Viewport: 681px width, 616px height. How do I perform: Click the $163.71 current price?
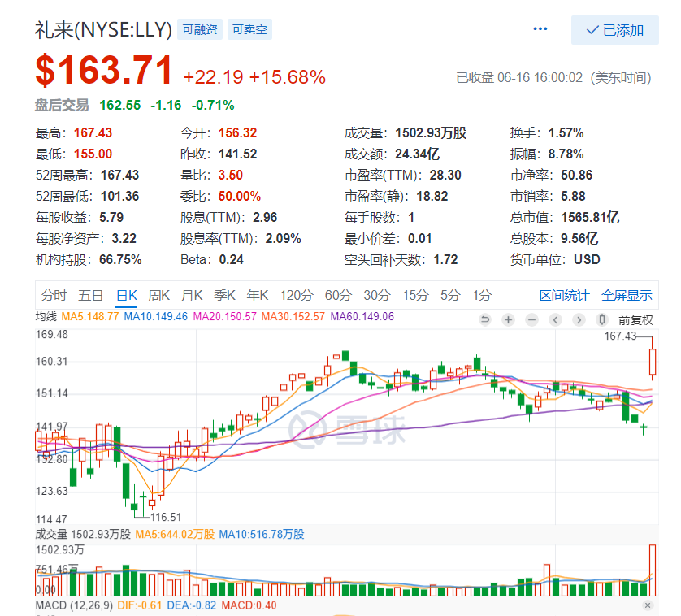point(104,71)
